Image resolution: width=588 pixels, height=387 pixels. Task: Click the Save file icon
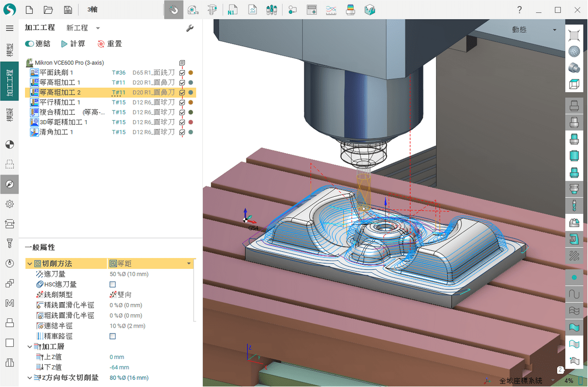pyautogui.click(x=68, y=10)
